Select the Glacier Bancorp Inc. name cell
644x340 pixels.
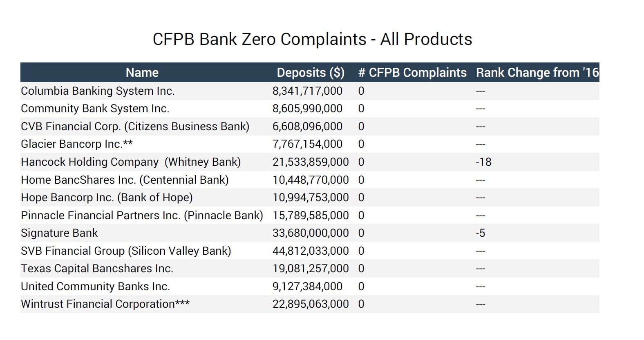tap(77, 144)
